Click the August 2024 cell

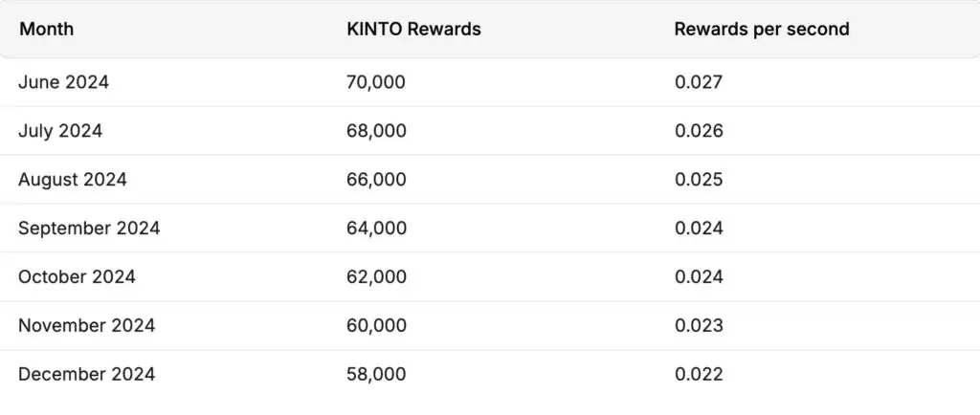point(72,180)
